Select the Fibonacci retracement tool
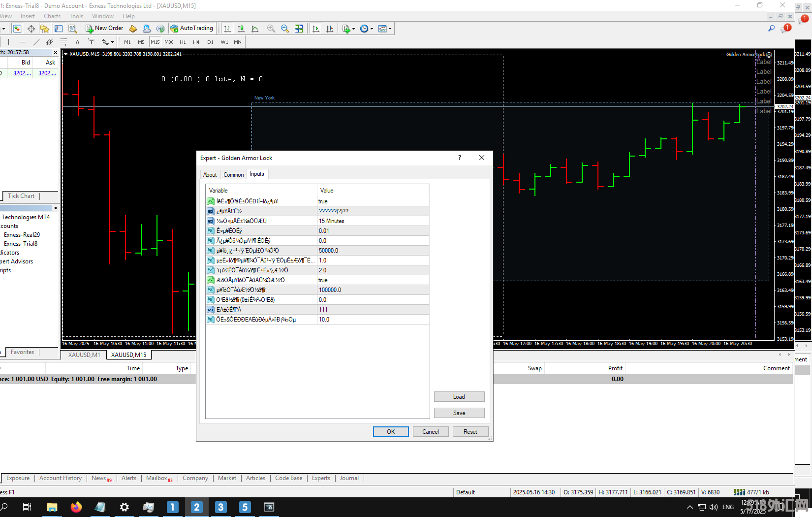Image resolution: width=812 pixels, height=517 pixels. click(63, 42)
